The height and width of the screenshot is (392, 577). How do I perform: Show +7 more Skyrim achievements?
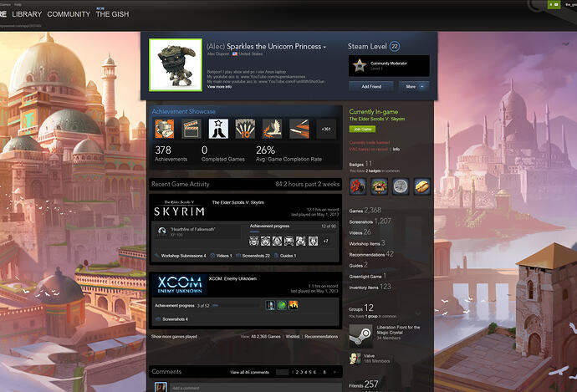pyautogui.click(x=325, y=242)
